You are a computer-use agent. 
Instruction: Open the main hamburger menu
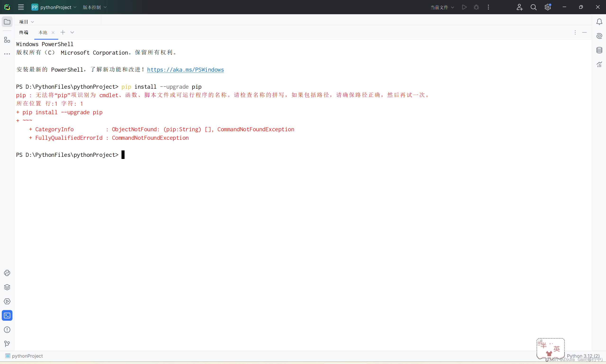tap(21, 7)
